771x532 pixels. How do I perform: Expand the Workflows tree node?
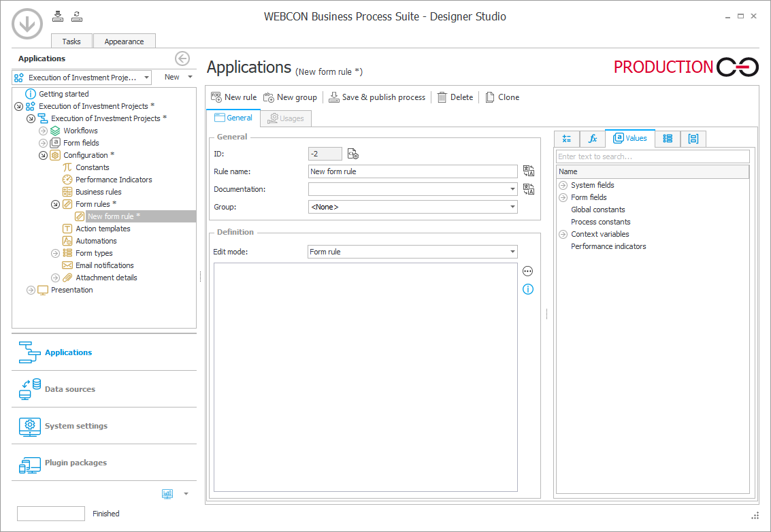pos(44,131)
